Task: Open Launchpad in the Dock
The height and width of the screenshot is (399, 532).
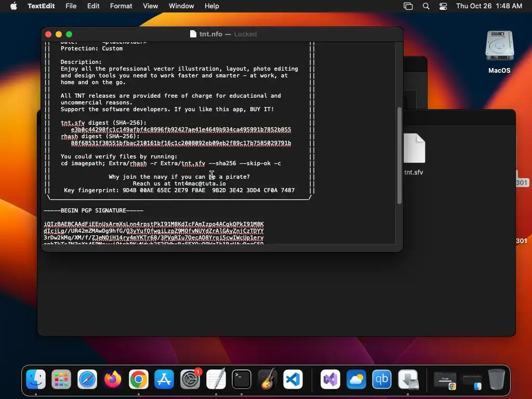Action: [x=61, y=379]
